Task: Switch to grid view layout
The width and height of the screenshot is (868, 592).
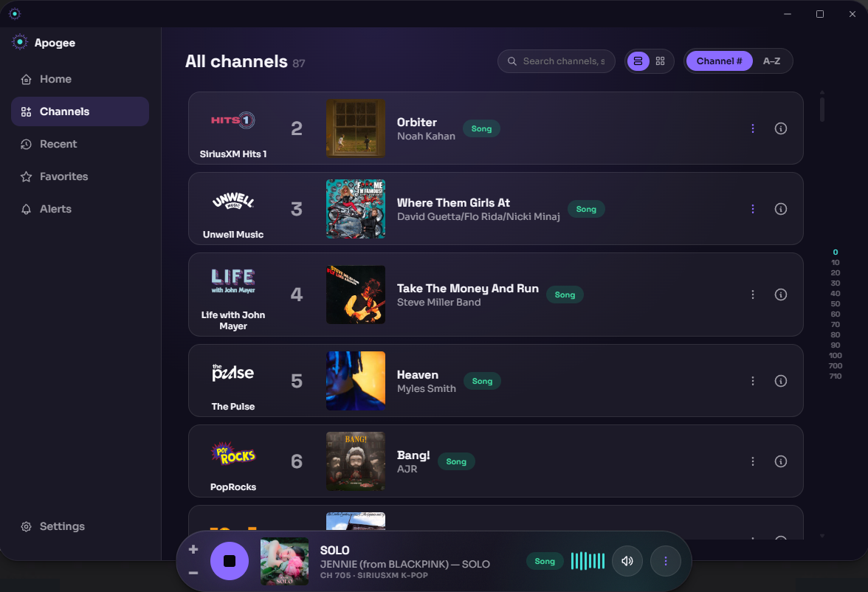Action: [x=661, y=61]
